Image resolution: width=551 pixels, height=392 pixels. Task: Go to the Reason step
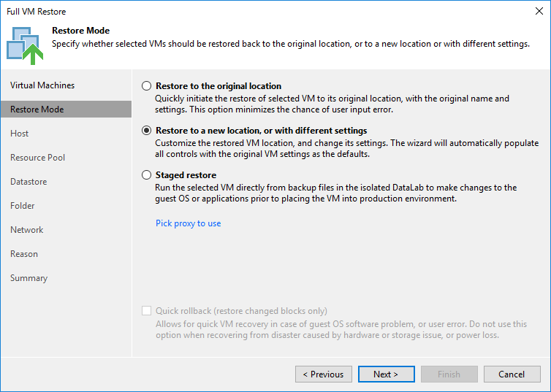(x=24, y=254)
